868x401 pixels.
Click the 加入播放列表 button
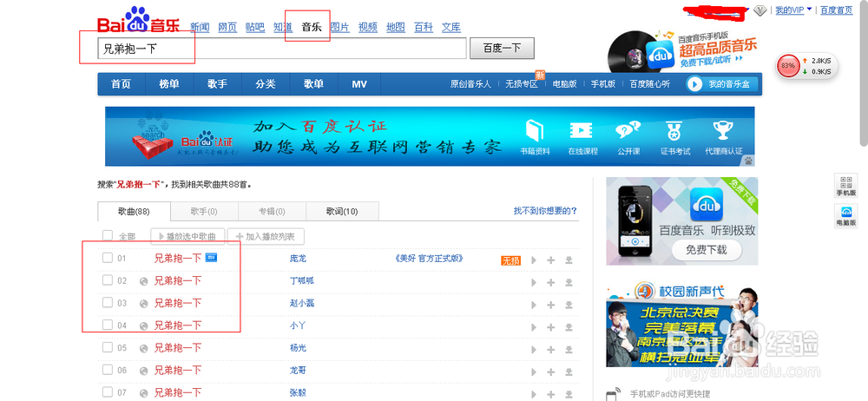click(266, 236)
